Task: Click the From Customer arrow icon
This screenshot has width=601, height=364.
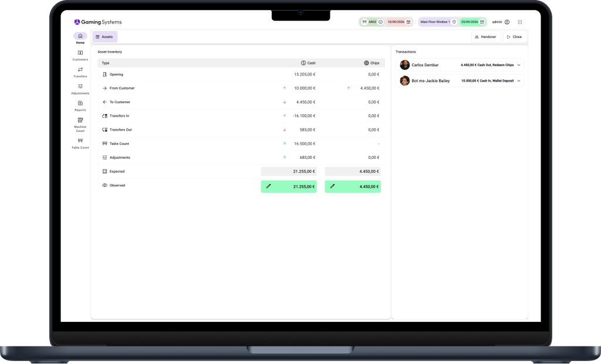Action: (104, 88)
